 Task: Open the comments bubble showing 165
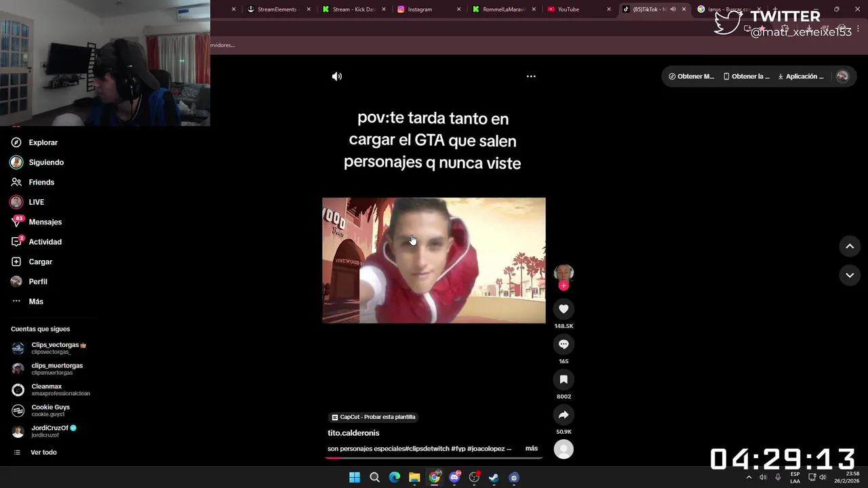click(x=564, y=344)
